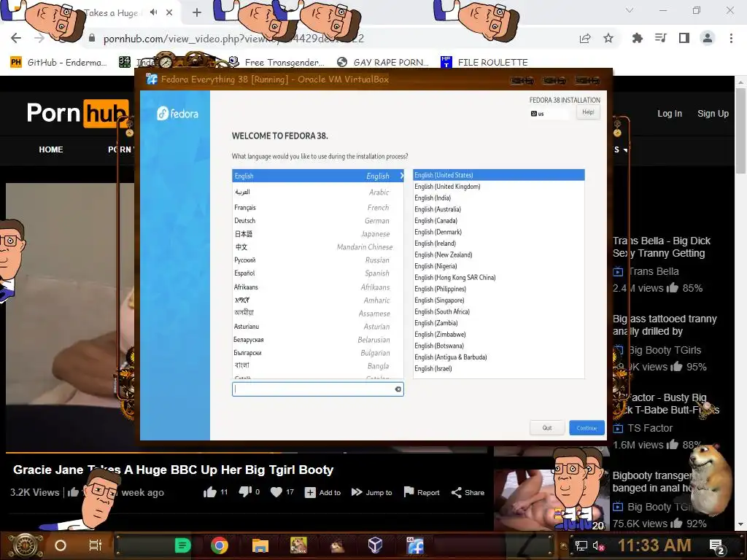Image resolution: width=747 pixels, height=560 pixels.
Task: Choose English (Canada) locale
Action: pyautogui.click(x=499, y=220)
